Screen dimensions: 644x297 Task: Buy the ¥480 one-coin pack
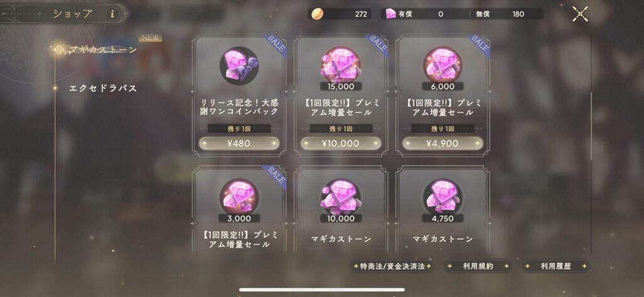point(239,143)
